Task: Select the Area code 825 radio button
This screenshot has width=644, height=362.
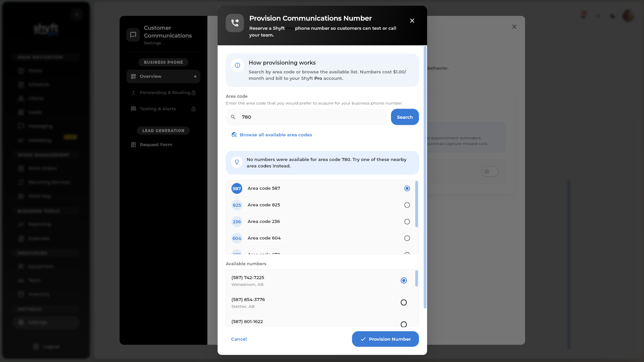Action: [406, 205]
